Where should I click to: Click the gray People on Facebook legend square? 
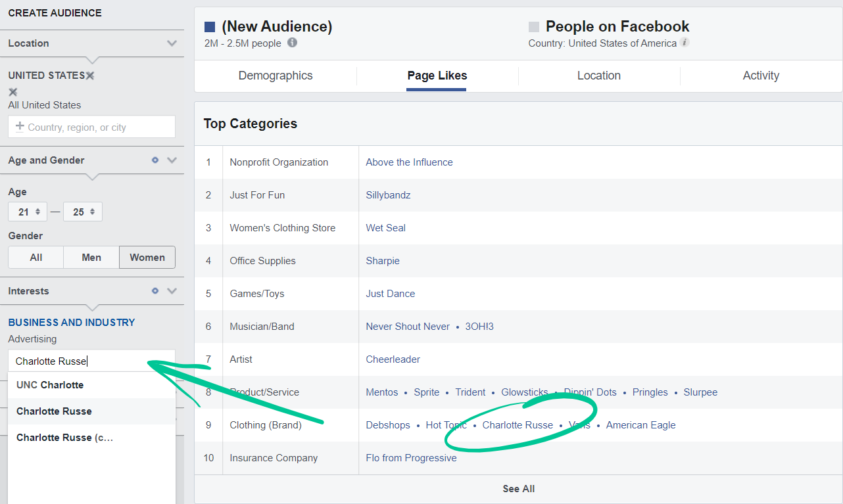click(534, 27)
